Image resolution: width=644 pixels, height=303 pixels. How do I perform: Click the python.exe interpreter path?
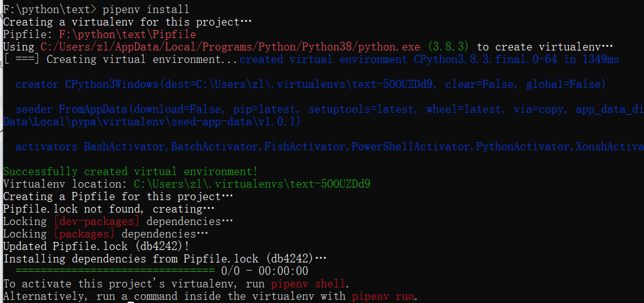click(x=230, y=47)
